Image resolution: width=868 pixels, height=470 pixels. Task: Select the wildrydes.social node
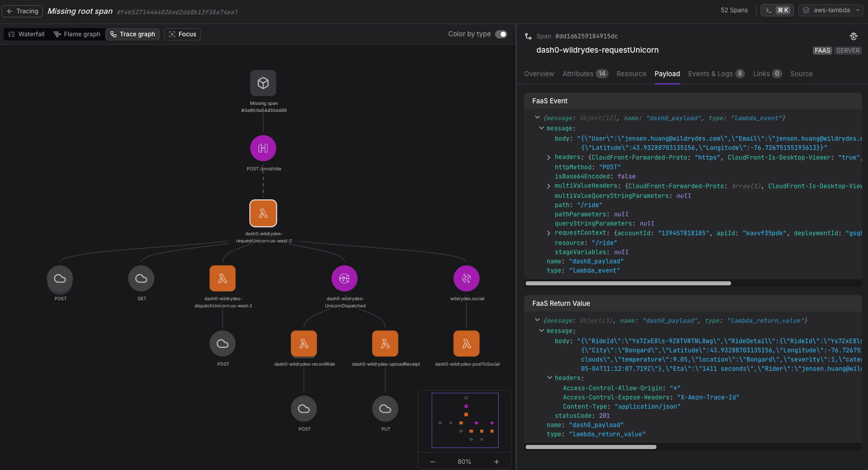point(466,279)
